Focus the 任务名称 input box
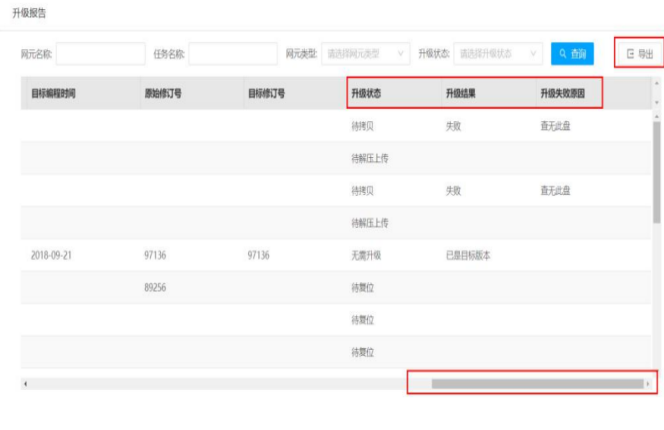Screen dimensions: 664x430 pyautogui.click(x=232, y=54)
